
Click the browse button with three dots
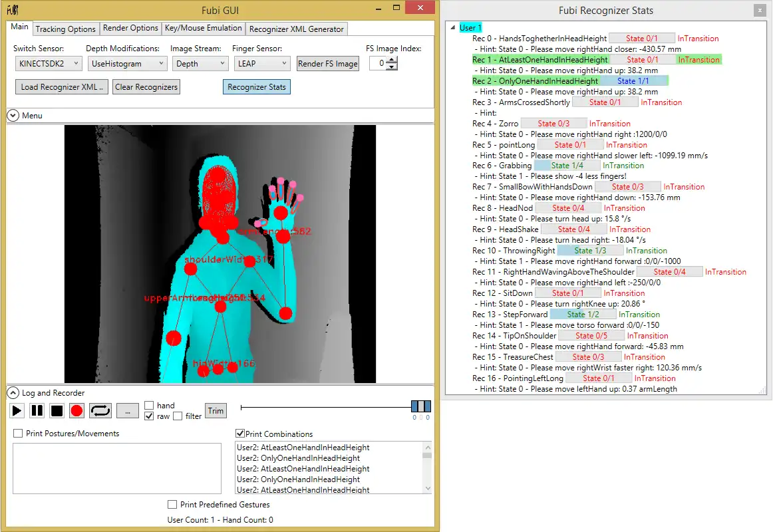coord(127,410)
